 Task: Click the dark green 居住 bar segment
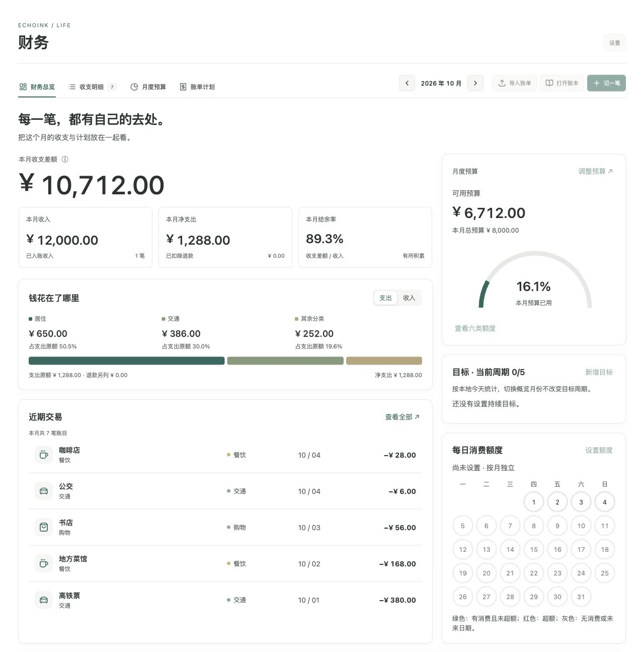(x=126, y=360)
